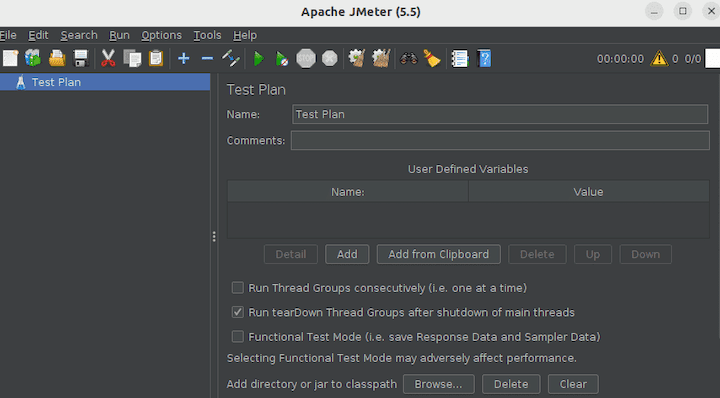
Task: Save the test plan via floppy icon
Action: point(81,59)
